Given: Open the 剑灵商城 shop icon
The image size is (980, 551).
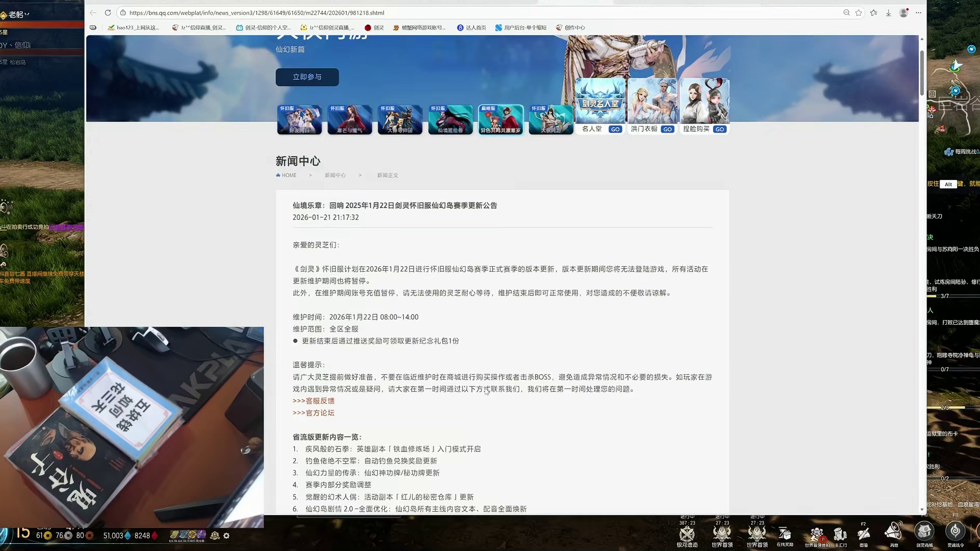Looking at the screenshot, I should 925,531.
